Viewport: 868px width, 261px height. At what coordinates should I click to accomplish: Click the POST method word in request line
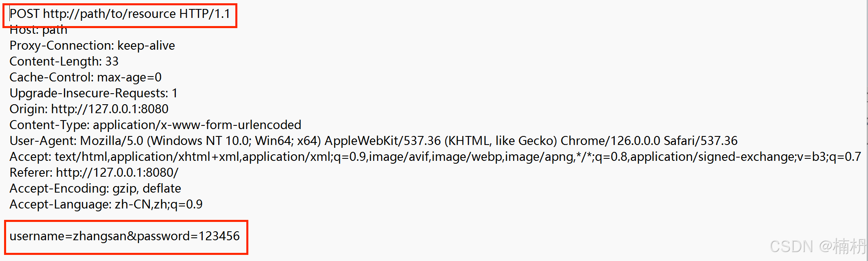[x=24, y=14]
